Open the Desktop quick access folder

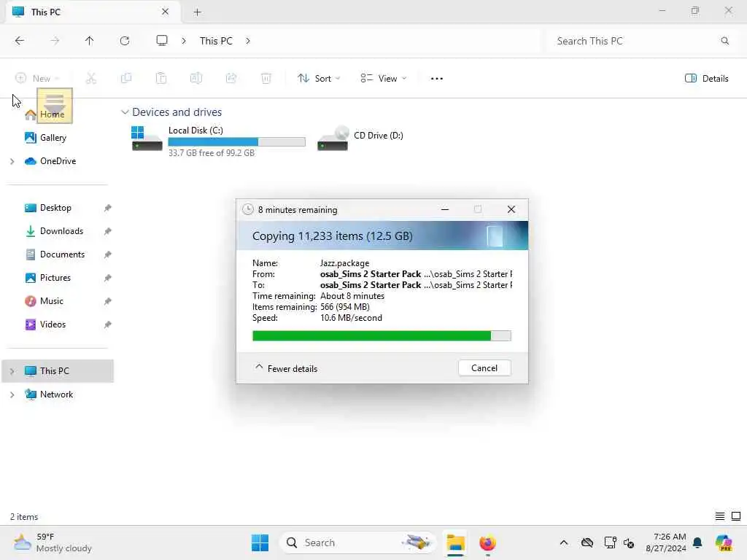click(55, 208)
